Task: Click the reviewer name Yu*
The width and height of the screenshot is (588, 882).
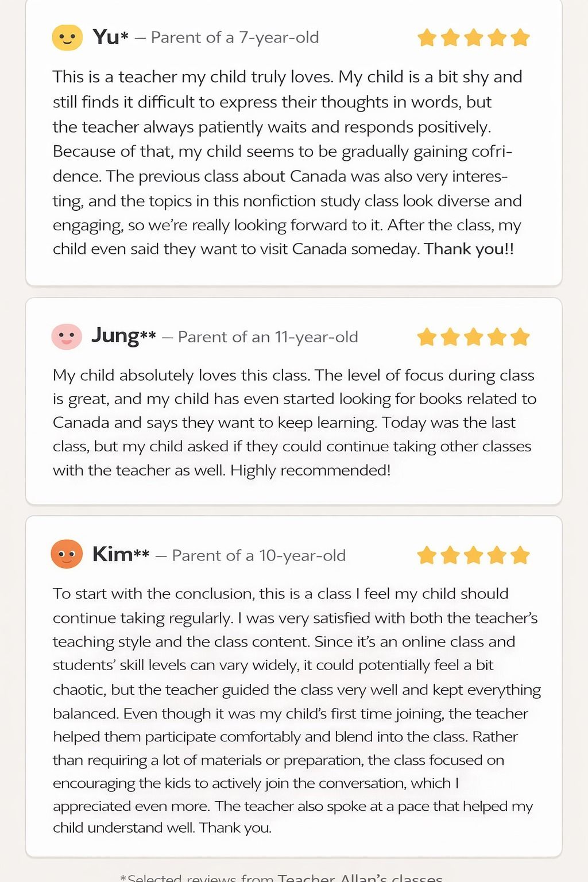Action: tap(110, 38)
